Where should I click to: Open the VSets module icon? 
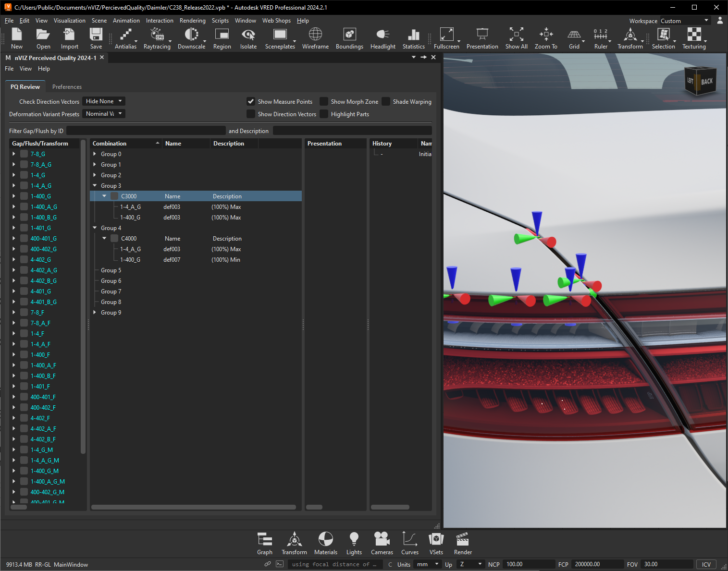click(x=436, y=544)
